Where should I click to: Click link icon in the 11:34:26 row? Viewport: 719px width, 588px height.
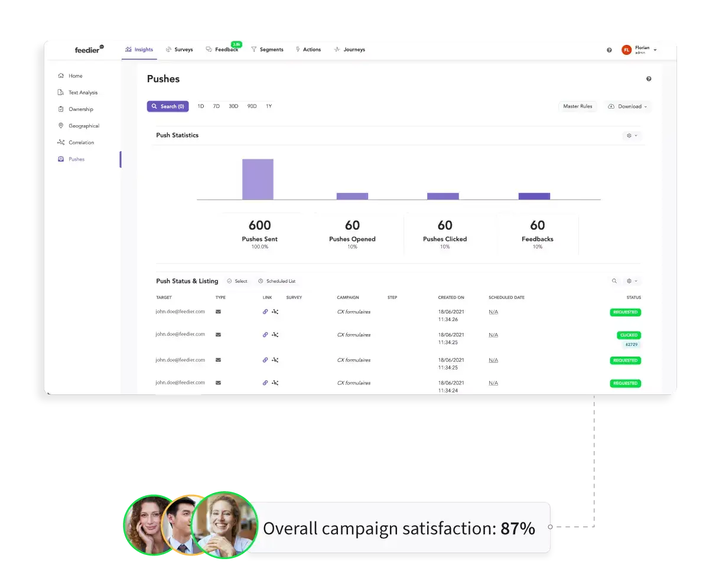[265, 312]
